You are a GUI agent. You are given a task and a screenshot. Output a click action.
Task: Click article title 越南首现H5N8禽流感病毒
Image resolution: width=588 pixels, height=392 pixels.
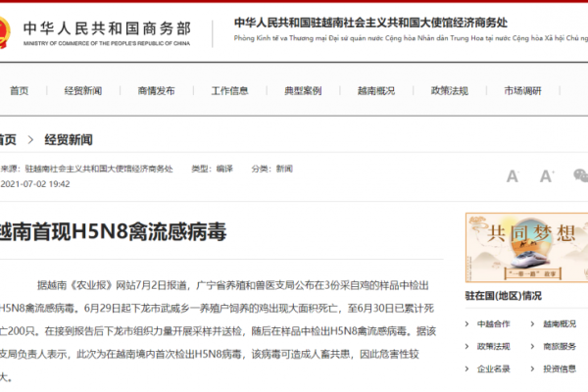pos(113,231)
